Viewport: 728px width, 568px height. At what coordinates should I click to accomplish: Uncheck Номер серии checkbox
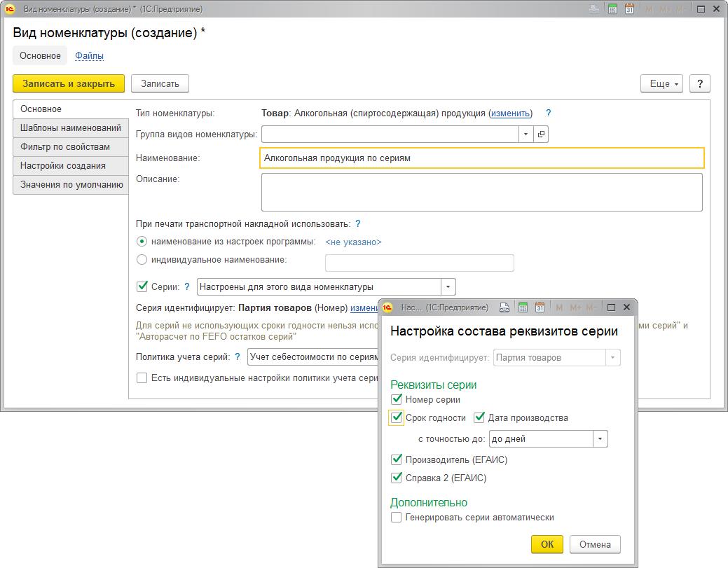click(x=396, y=399)
